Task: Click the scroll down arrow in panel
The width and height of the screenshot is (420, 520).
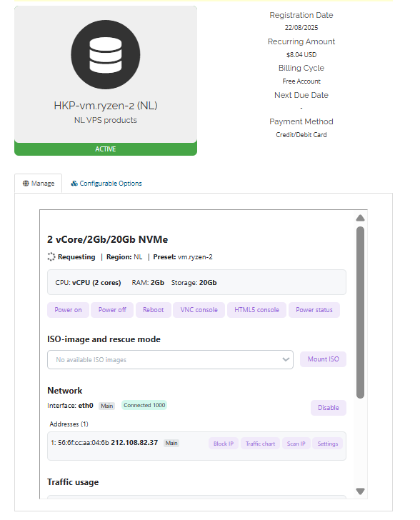Action: pyautogui.click(x=360, y=491)
